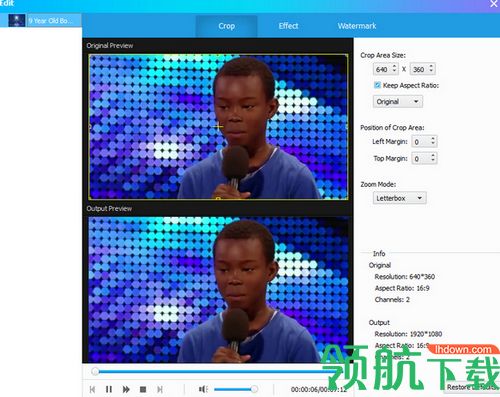This screenshot has width=500, height=397.
Task: Fast forward the preview video
Action: (x=126, y=389)
